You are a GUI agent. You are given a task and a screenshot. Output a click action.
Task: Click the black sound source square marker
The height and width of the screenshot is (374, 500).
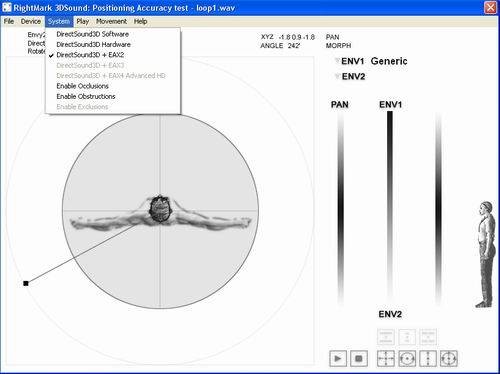(26, 283)
